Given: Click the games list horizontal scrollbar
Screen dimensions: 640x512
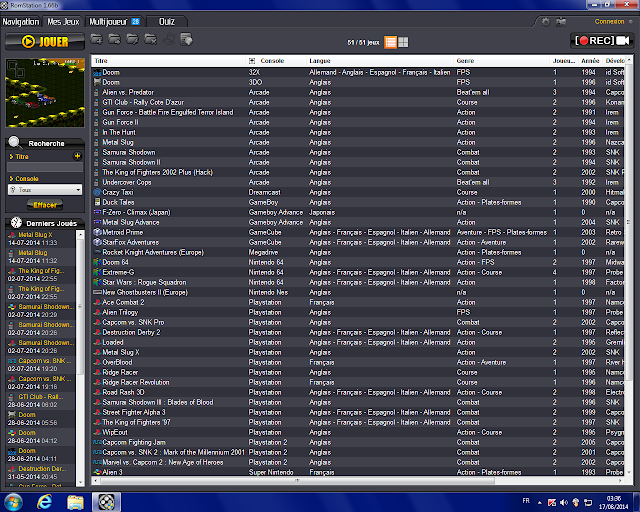Looking at the screenshot, I should [x=297, y=481].
